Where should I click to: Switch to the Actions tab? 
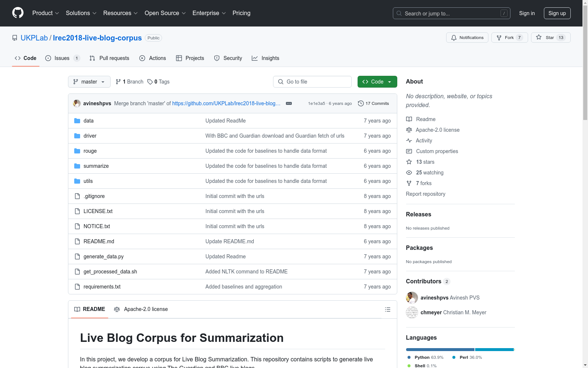[x=153, y=58]
